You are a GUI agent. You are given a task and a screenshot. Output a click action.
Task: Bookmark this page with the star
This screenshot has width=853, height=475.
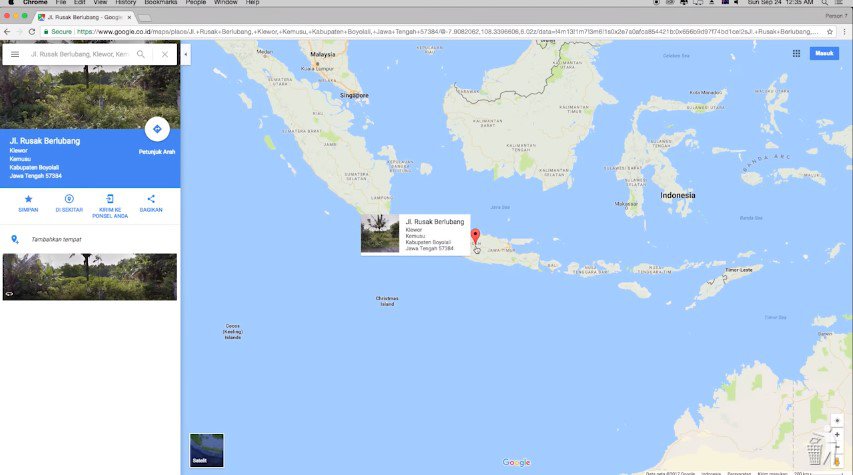830,32
